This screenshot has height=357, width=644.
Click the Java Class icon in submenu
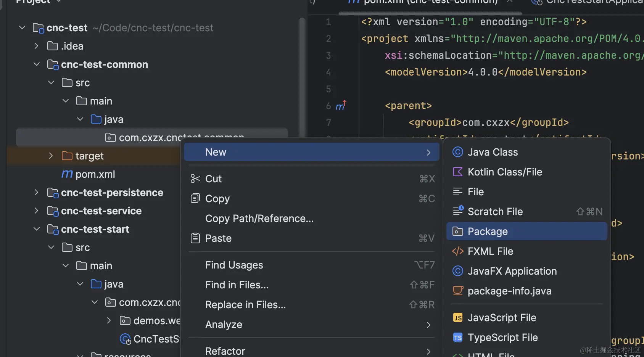coord(457,152)
